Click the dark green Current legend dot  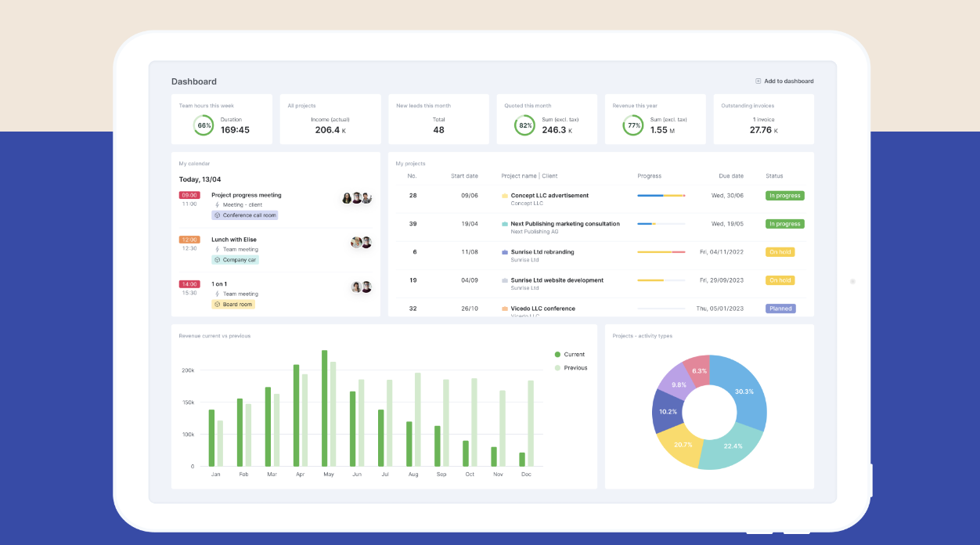click(x=557, y=355)
